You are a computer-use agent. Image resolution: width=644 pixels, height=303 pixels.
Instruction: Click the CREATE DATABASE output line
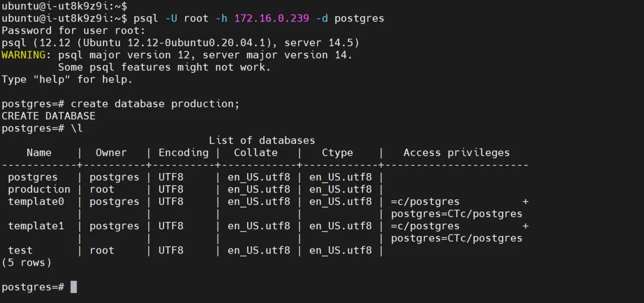click(x=48, y=116)
